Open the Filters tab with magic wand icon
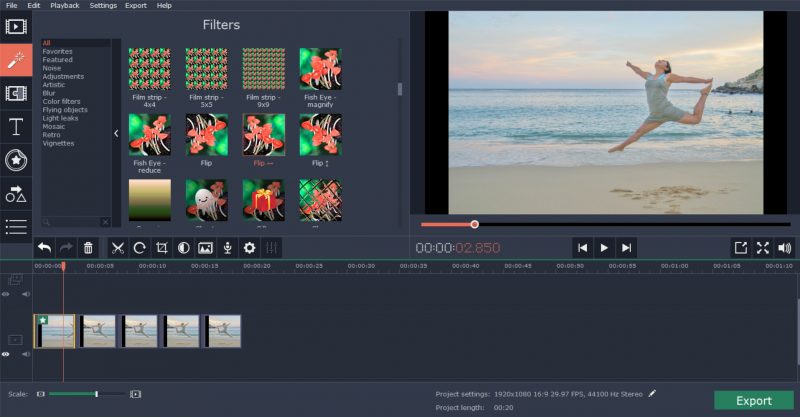Viewport: 800px width, 417px height. [16, 60]
